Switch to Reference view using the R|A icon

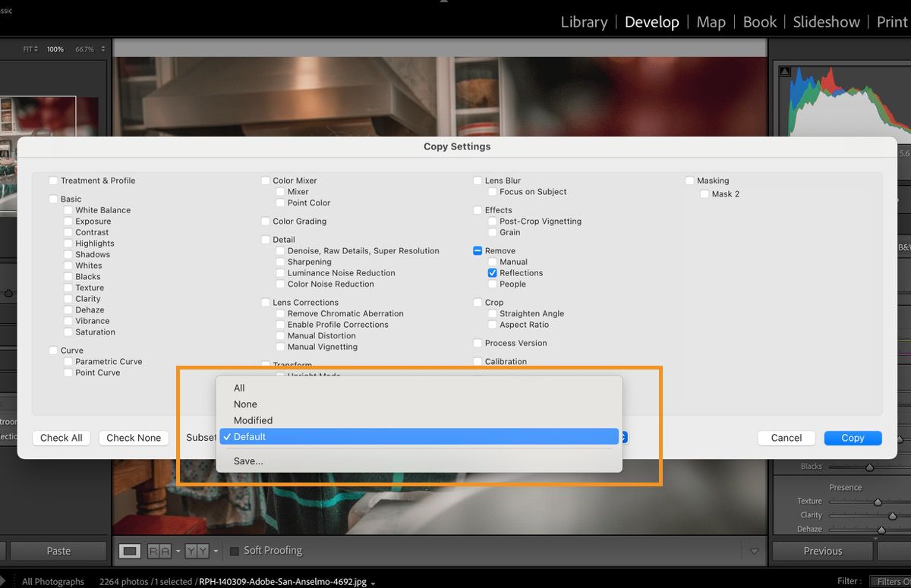[159, 551]
